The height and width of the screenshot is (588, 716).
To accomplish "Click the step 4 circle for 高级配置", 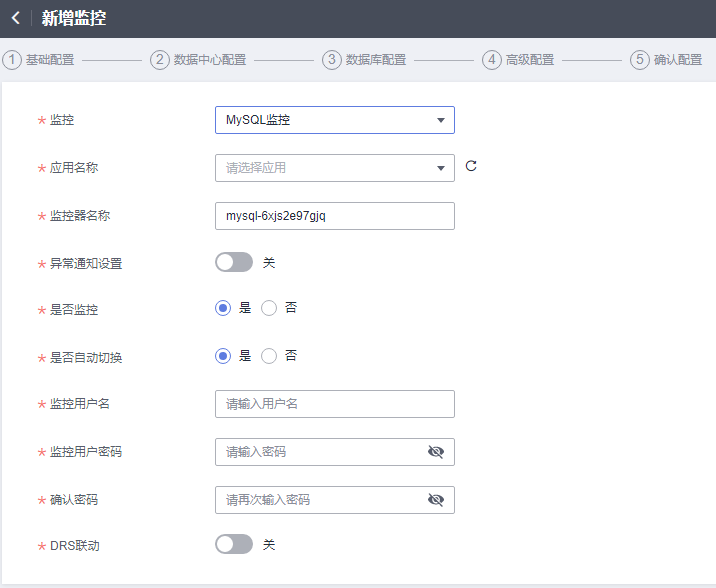I will tap(492, 60).
